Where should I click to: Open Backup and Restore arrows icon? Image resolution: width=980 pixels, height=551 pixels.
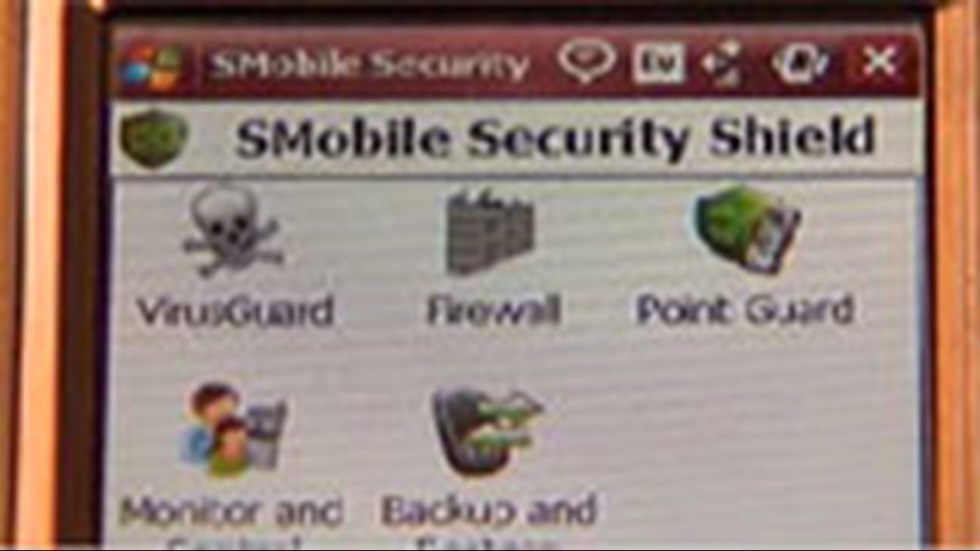488,430
